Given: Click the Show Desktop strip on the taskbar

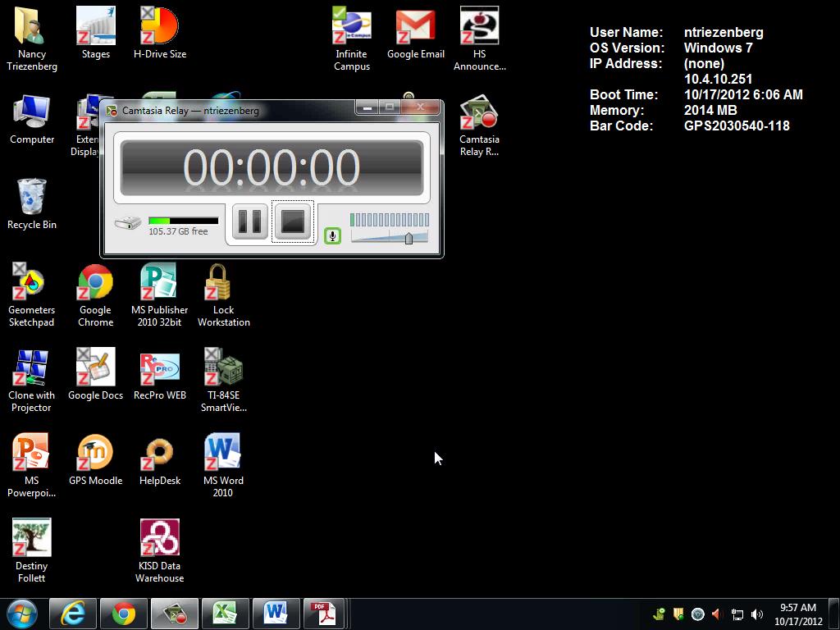Looking at the screenshot, I should coord(834,614).
